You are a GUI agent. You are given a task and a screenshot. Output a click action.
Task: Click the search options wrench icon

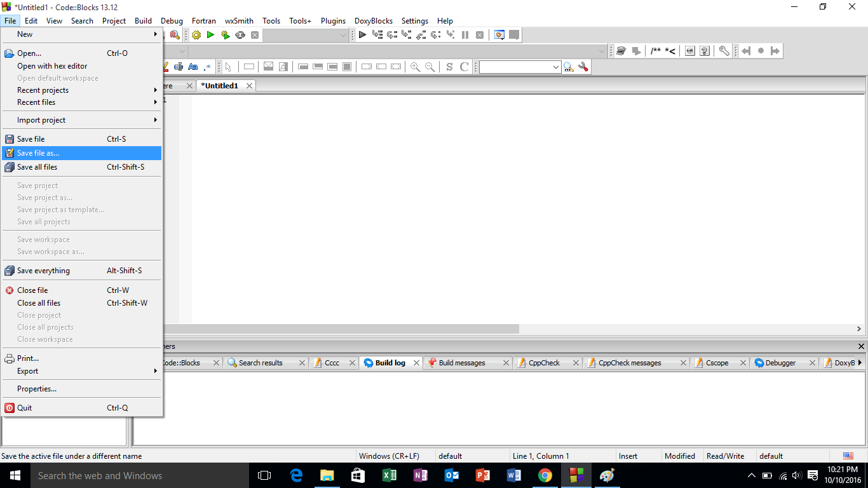coord(583,67)
